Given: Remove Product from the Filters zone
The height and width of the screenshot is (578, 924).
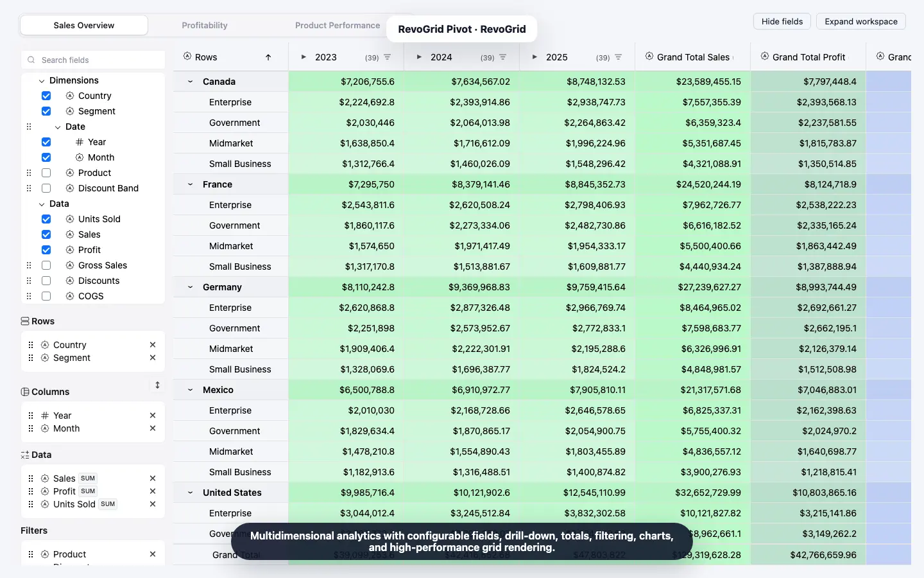Looking at the screenshot, I should [153, 554].
